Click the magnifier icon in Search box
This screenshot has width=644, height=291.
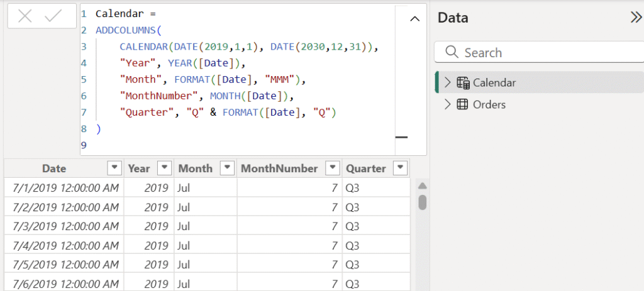coord(452,53)
